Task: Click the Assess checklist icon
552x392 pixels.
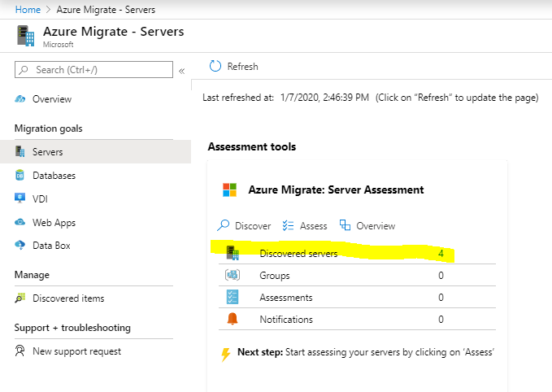Action: [x=288, y=225]
